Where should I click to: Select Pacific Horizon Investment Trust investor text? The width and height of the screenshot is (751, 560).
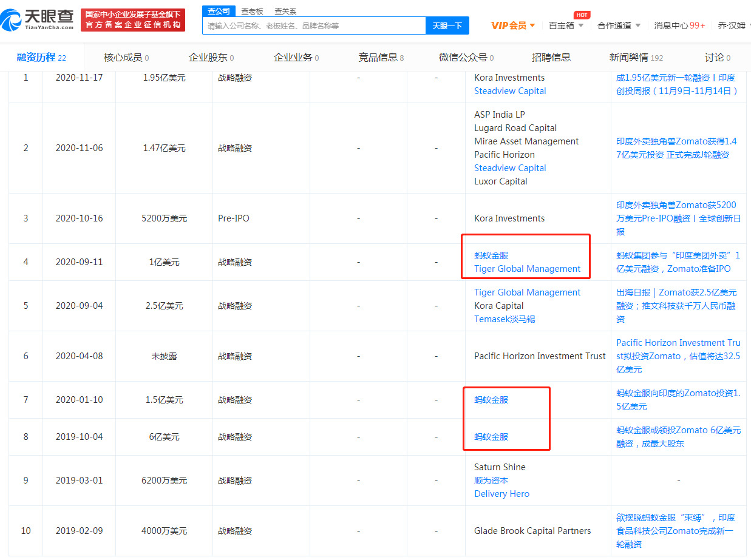(x=540, y=356)
